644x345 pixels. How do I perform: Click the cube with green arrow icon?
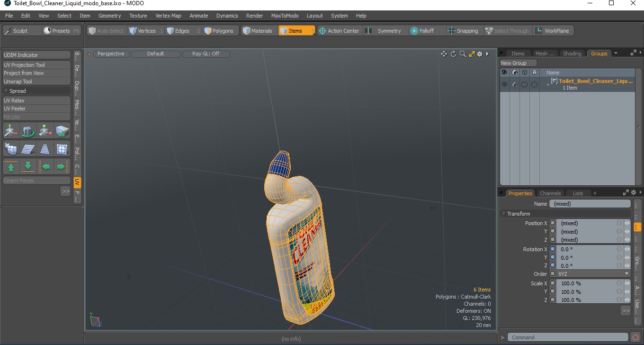45,131
